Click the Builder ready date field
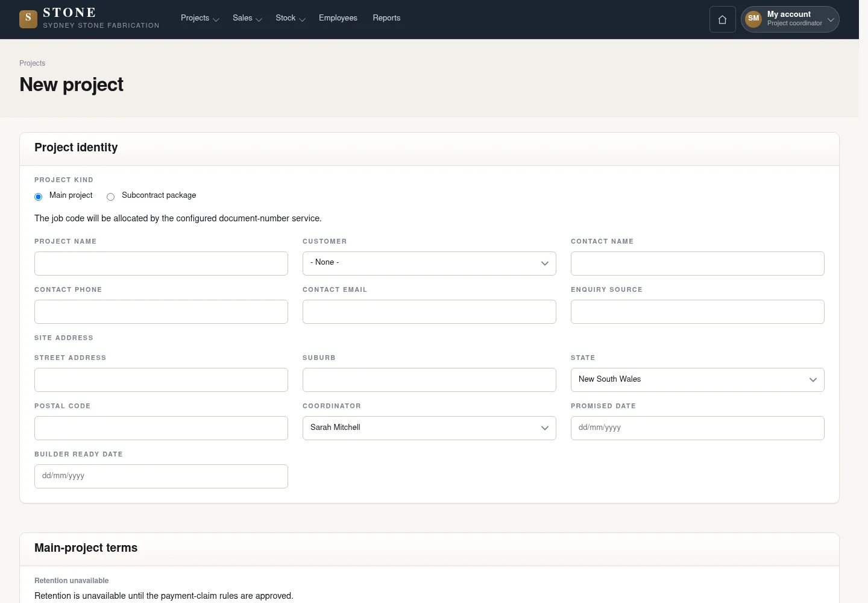The height and width of the screenshot is (603, 868). pos(161,476)
